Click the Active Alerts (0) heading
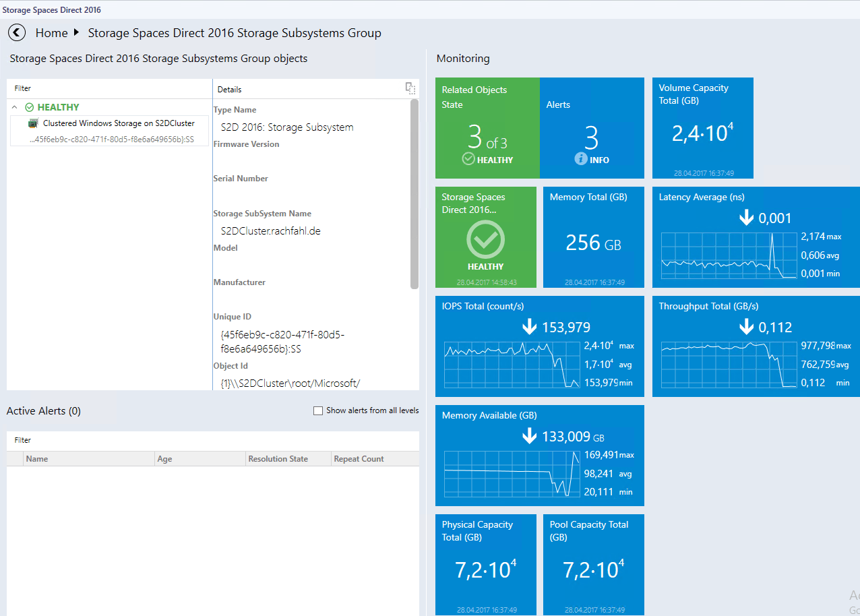Image resolution: width=860 pixels, height=616 pixels. pyautogui.click(x=44, y=411)
